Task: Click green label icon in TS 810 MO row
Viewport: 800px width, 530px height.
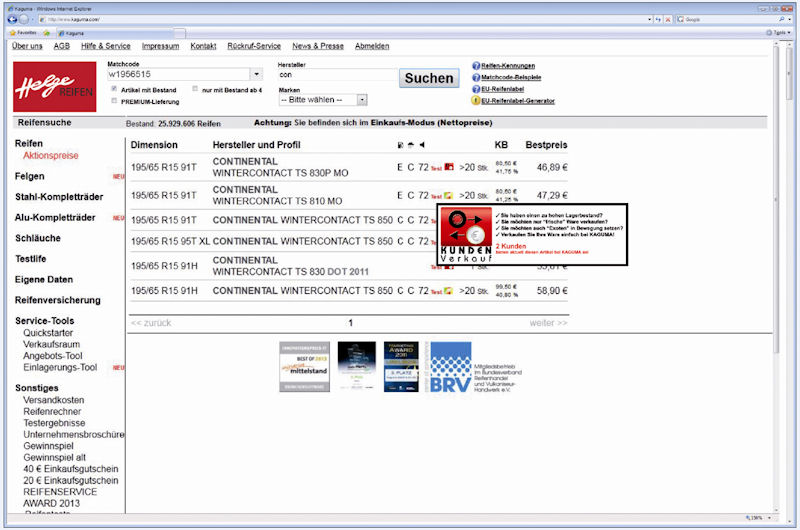Action: point(448,195)
